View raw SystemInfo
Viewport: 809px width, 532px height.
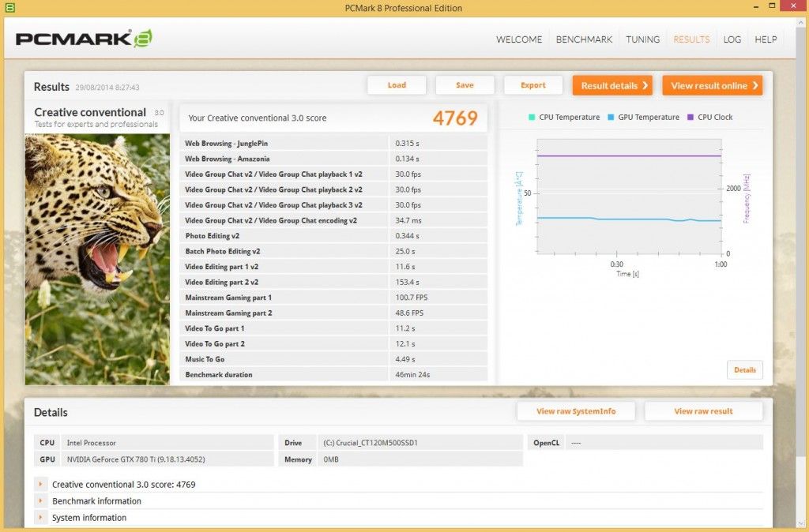(576, 411)
